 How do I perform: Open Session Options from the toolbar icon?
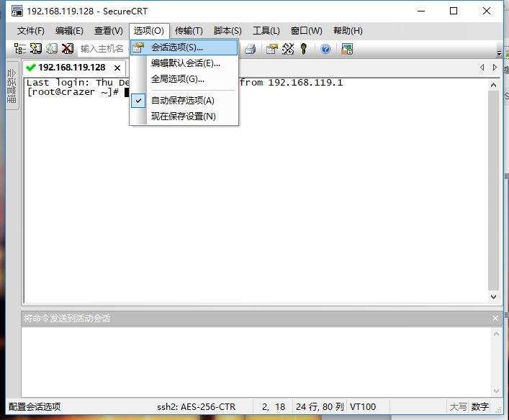(271, 49)
